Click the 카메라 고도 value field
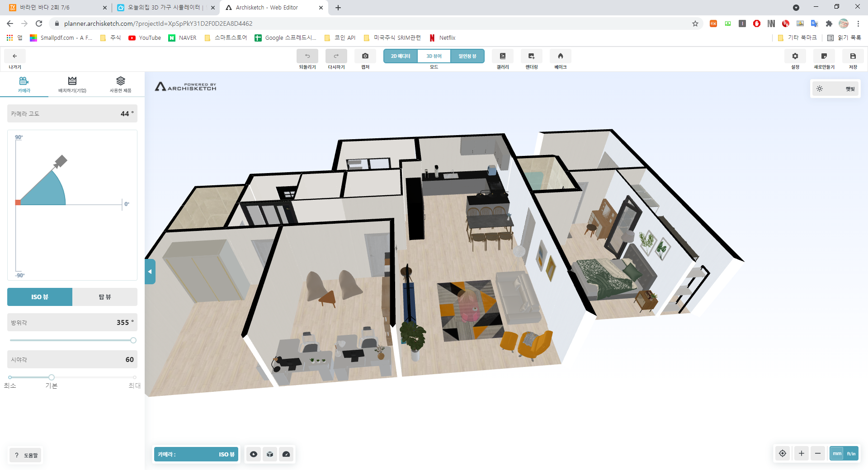 point(72,113)
